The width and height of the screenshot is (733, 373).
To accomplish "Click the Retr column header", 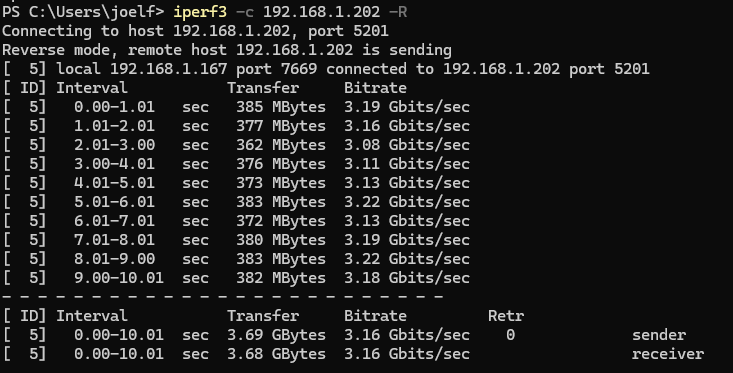I will [506, 316].
